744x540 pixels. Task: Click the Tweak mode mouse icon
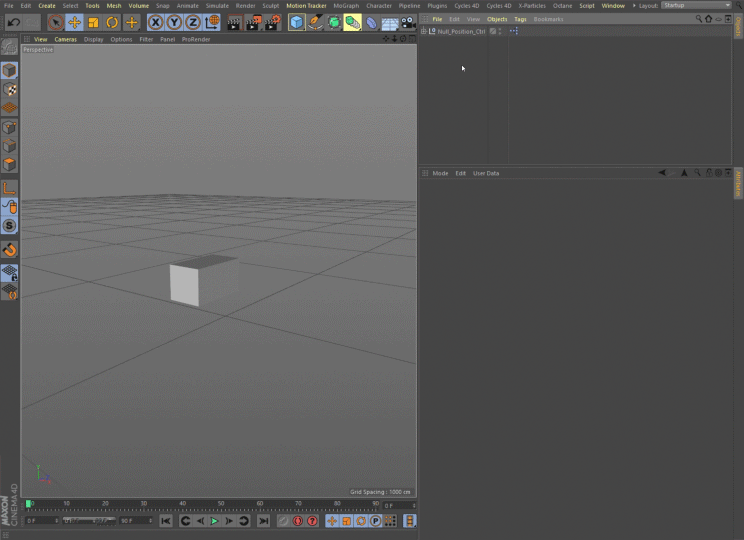point(9,207)
